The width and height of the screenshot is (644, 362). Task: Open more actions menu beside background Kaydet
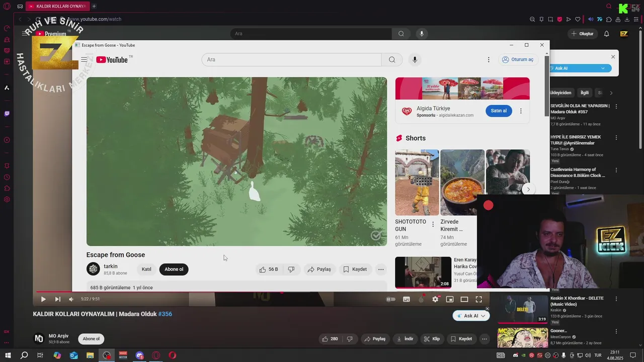[x=485, y=339]
